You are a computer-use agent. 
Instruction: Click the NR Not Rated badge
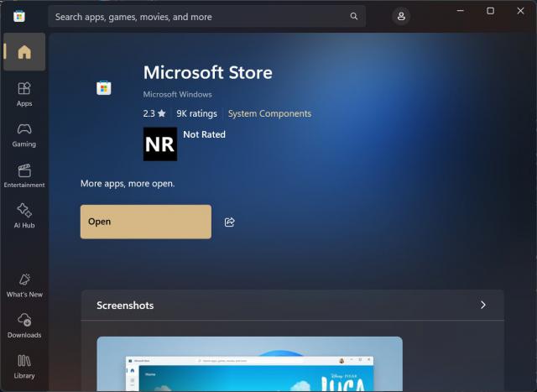click(x=160, y=144)
